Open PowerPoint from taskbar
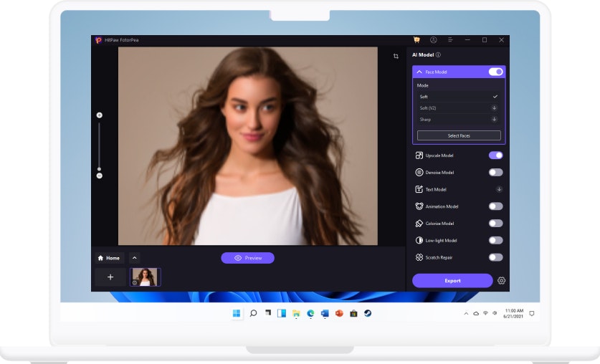The width and height of the screenshot is (600, 364). pos(339,314)
